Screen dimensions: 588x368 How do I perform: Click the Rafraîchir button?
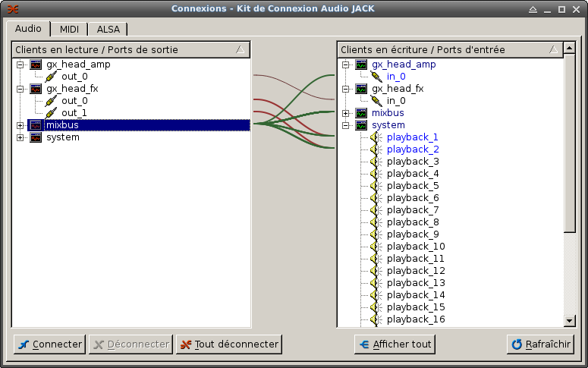(540, 344)
